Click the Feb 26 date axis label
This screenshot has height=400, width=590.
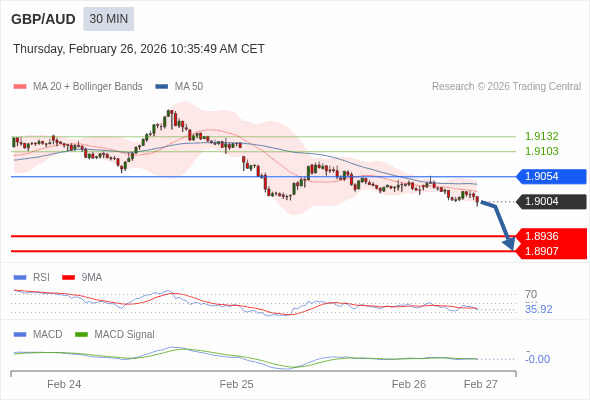409,385
